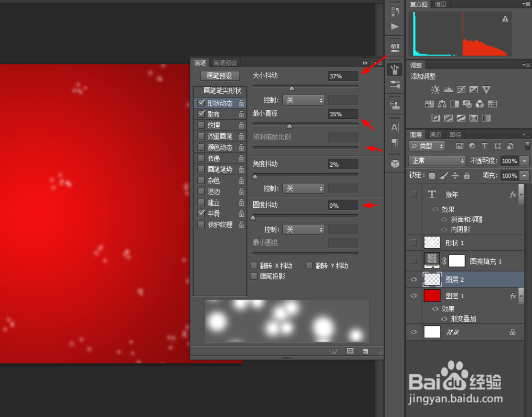Add a Curves adjustment

click(x=461, y=89)
